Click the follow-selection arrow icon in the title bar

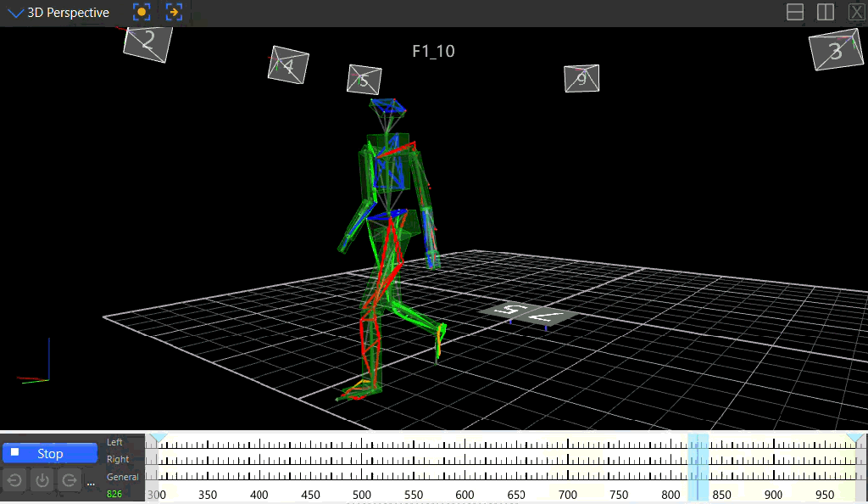tap(175, 12)
